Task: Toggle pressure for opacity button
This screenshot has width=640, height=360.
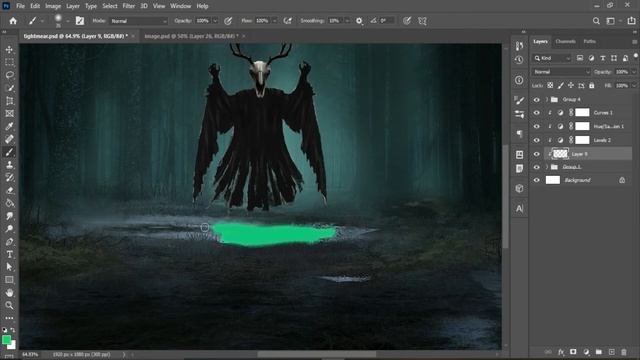Action: point(228,21)
